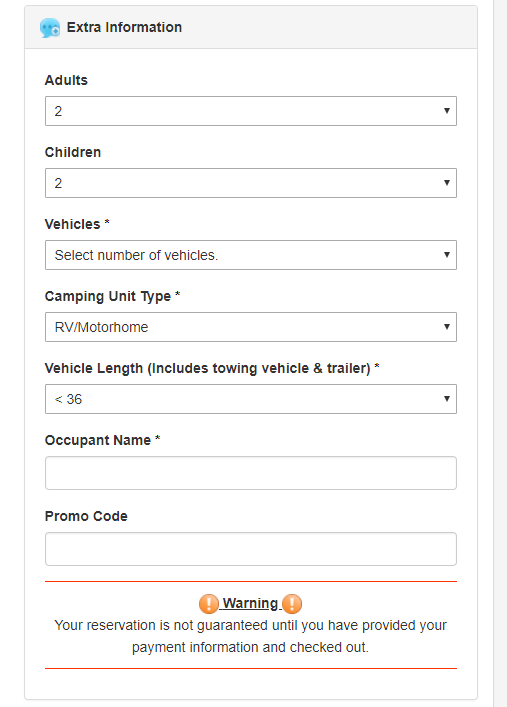Click the Vehicles required field label
This screenshot has width=507, height=707.
77,224
